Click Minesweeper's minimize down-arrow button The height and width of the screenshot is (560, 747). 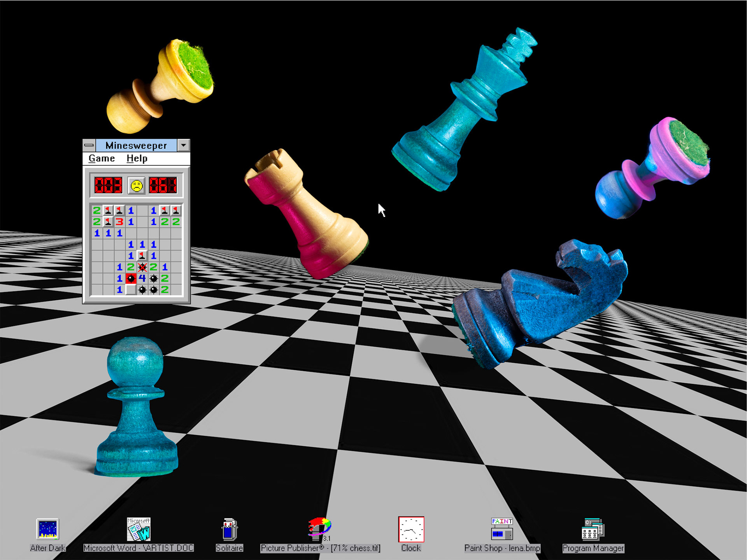pyautogui.click(x=184, y=145)
